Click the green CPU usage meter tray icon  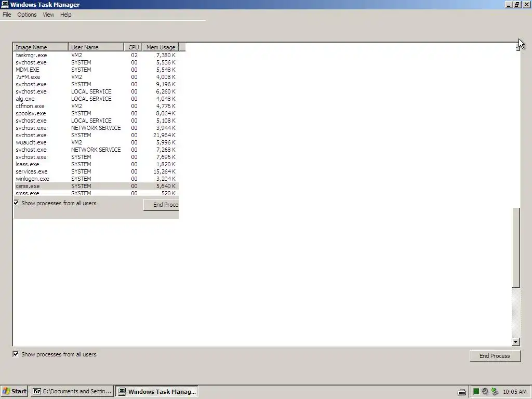point(476,392)
